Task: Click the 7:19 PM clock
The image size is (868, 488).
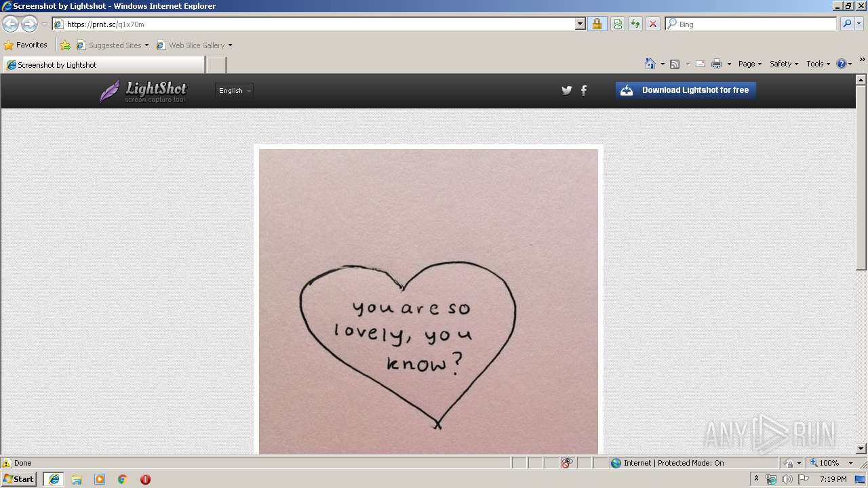Action: (833, 479)
